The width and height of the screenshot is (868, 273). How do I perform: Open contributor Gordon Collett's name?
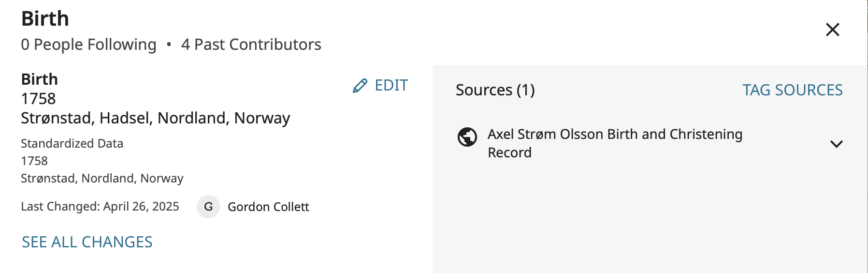[268, 207]
